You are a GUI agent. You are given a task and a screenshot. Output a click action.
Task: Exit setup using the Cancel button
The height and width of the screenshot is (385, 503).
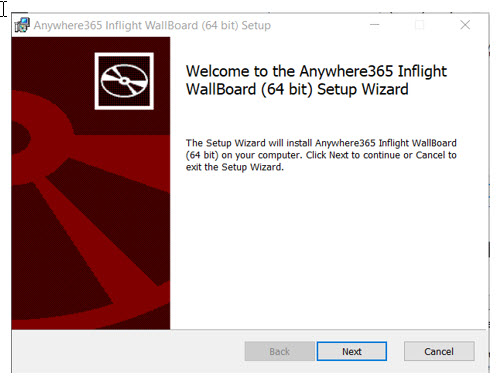pos(439,351)
